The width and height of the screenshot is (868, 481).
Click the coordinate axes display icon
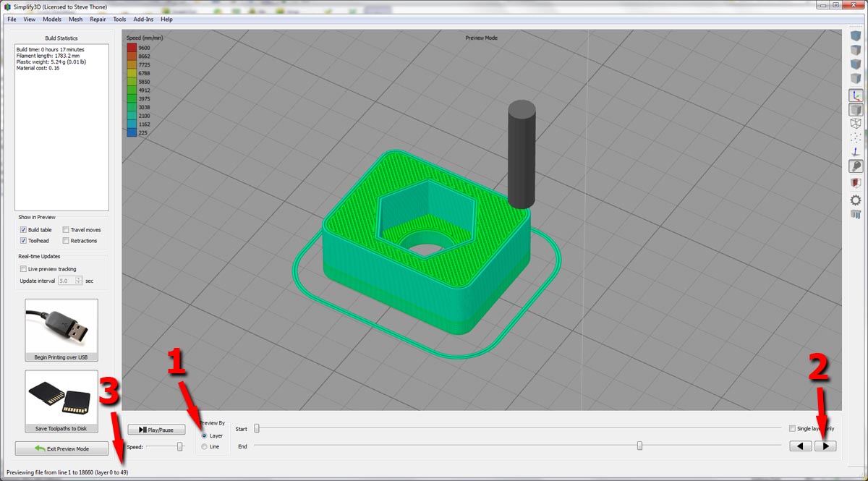coord(856,95)
